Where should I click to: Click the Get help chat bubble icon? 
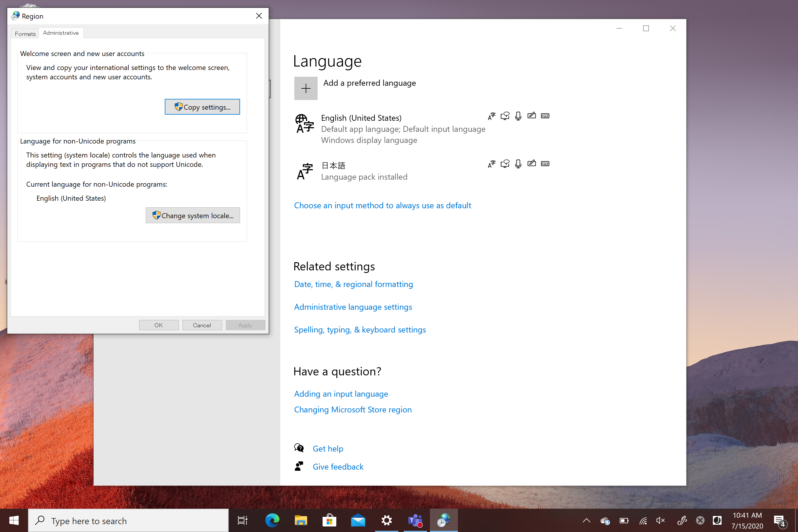tap(299, 448)
